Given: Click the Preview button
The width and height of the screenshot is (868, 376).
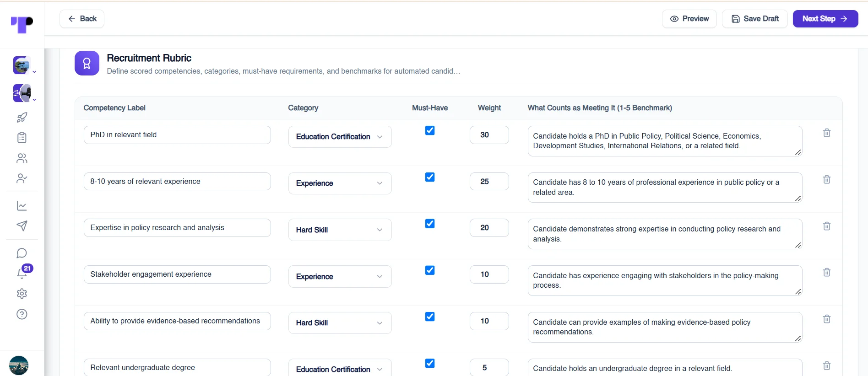Looking at the screenshot, I should click(689, 19).
